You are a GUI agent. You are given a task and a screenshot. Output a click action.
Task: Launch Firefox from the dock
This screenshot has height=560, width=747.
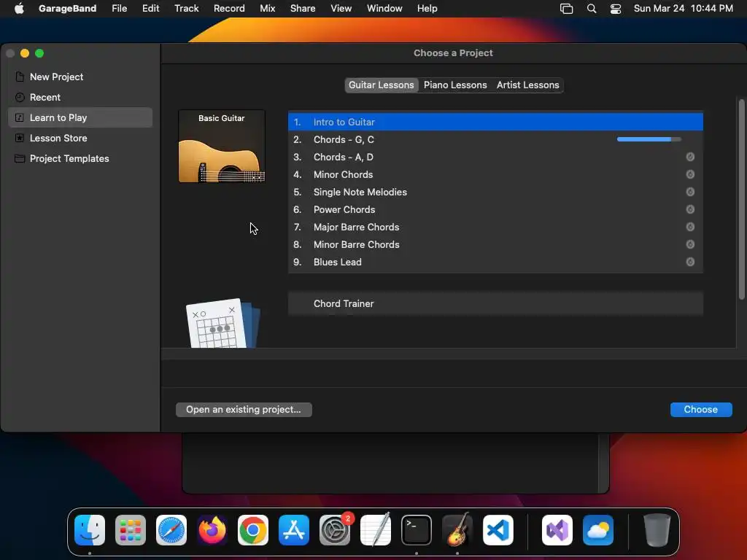tap(212, 530)
